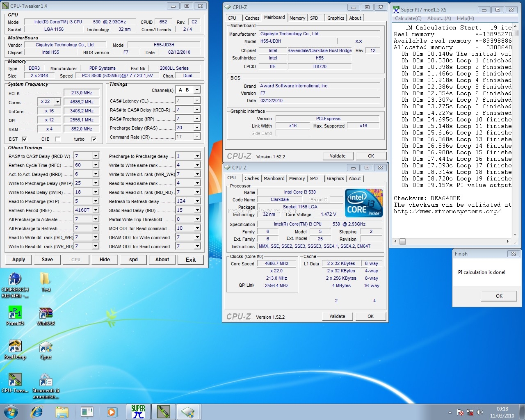Switch to Super PI via its taskbar button
The width and height of the screenshot is (525, 420).
[138, 412]
